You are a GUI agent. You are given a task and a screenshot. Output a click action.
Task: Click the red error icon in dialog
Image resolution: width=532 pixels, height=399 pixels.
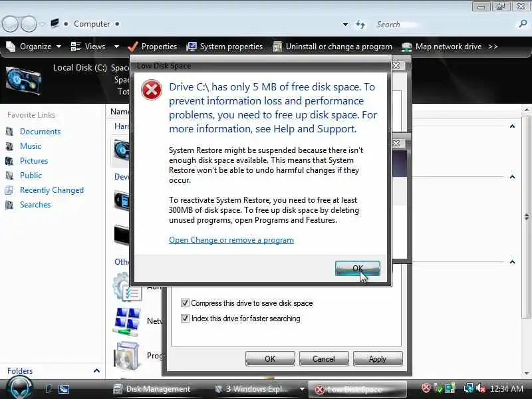tap(152, 90)
